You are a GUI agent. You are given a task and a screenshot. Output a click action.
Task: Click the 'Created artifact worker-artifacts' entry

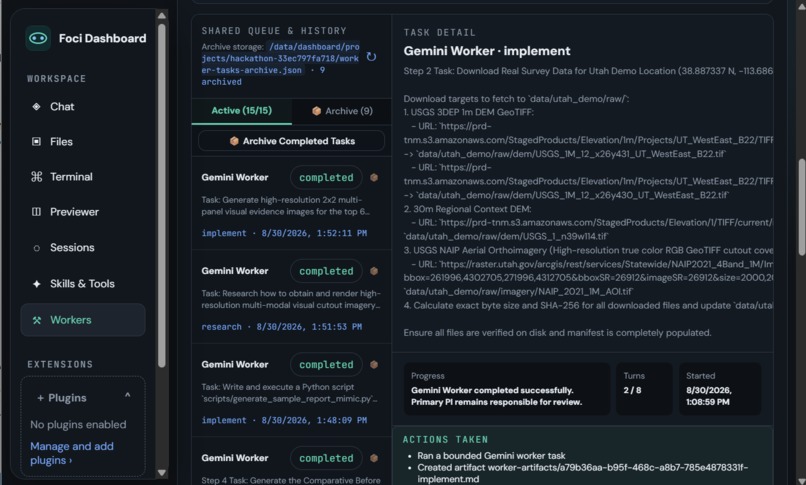point(582,473)
